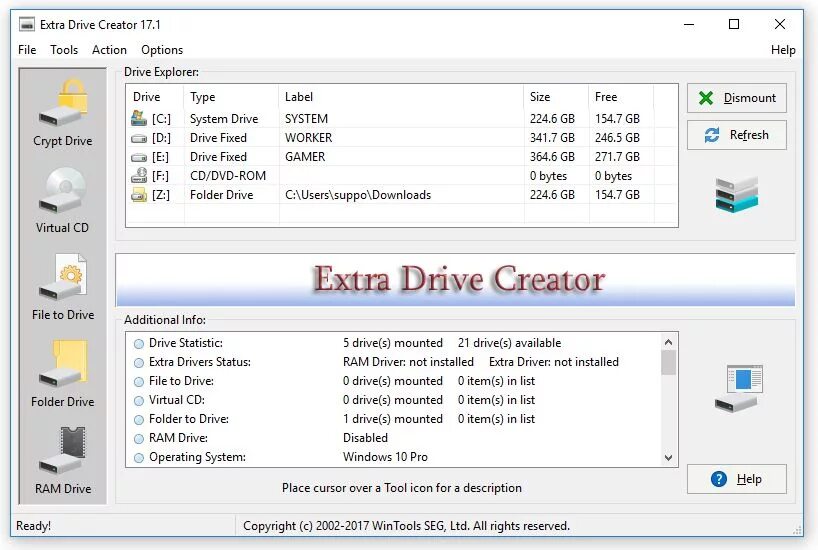The width and height of the screenshot is (818, 550).
Task: Click the Additional Info scrollbar thumb
Action: tap(668, 362)
